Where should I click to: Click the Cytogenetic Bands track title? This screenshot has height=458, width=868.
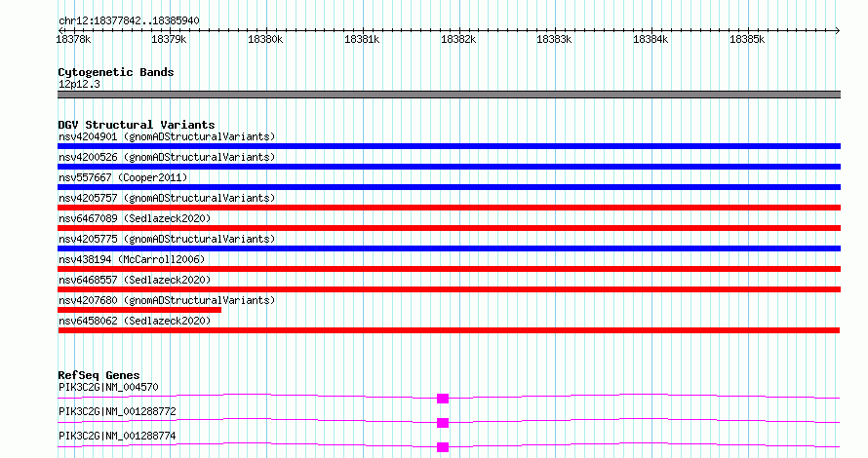coord(116,72)
